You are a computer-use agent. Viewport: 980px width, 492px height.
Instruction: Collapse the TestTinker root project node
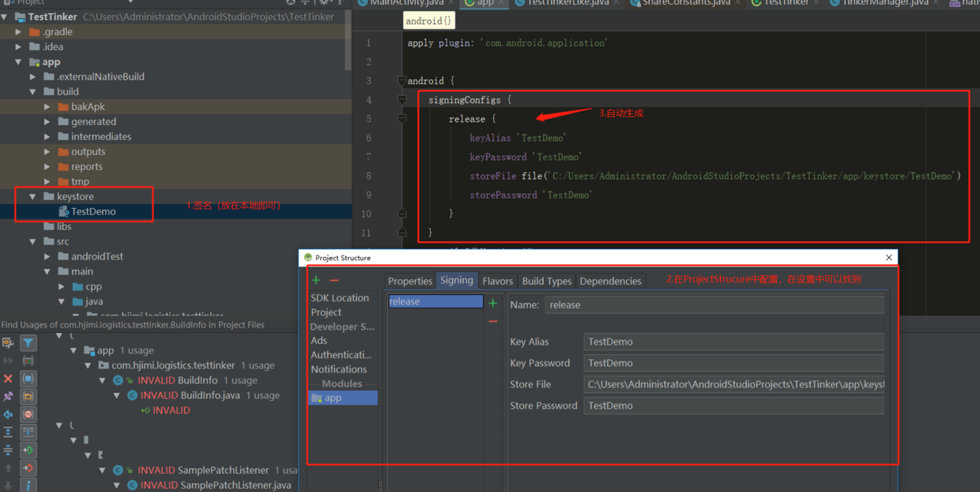click(x=5, y=17)
